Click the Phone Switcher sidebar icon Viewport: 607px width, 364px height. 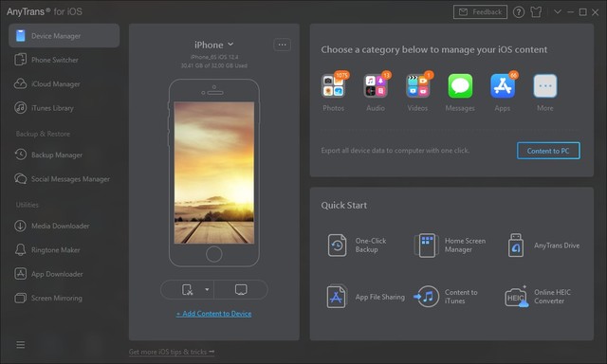click(x=20, y=60)
